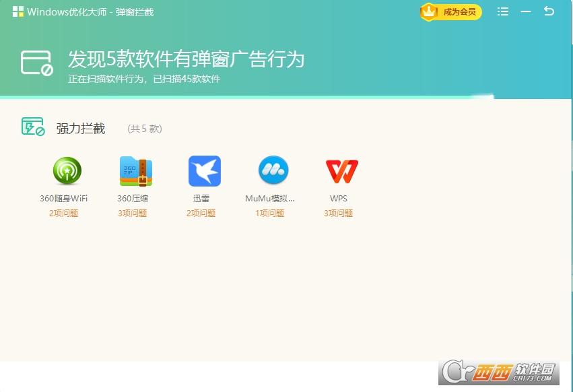573x392 pixels.
Task: Click the 发现5款软件有弹窗广告行为 headline
Action: point(186,59)
